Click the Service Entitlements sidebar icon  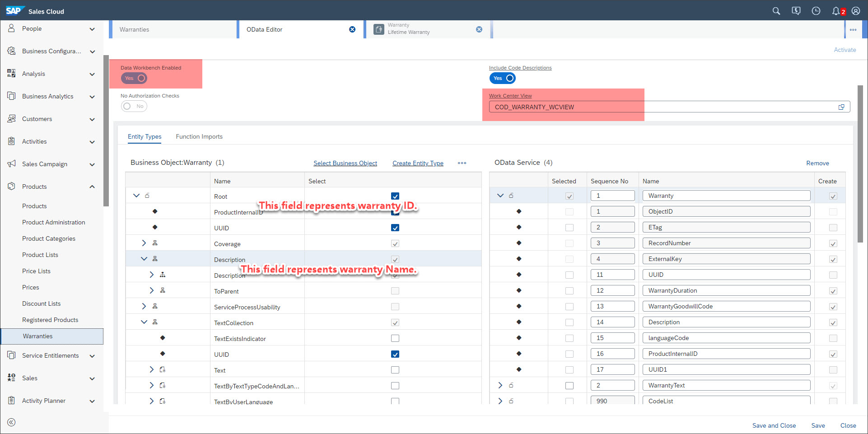pos(11,355)
